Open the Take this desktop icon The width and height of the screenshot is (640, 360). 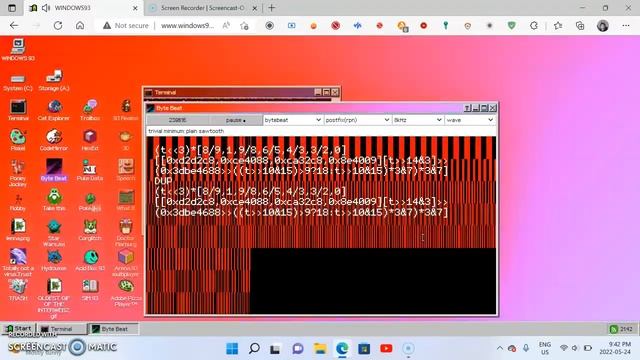coord(54,200)
